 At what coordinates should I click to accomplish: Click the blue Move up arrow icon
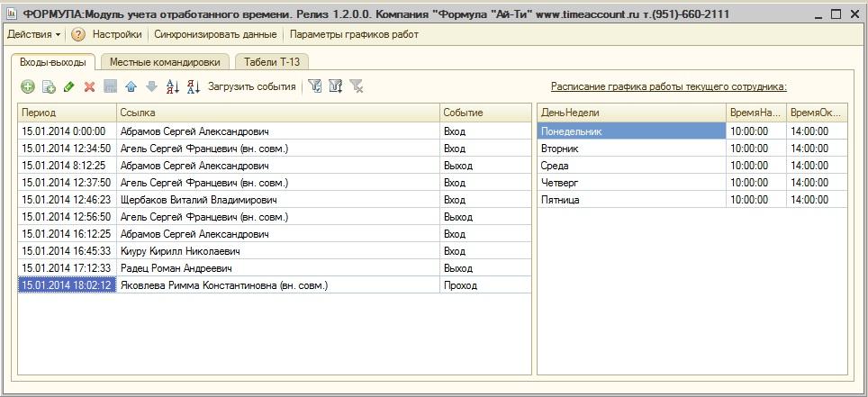[131, 87]
